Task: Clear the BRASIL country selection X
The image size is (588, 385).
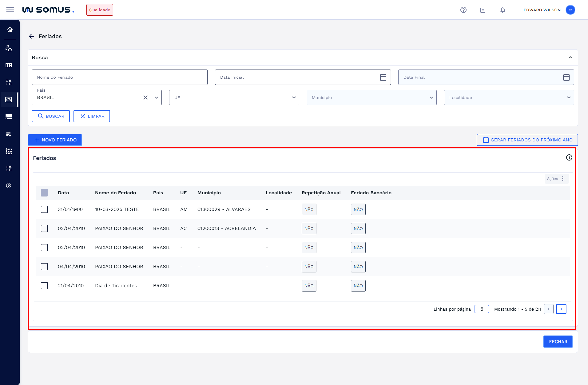Action: (145, 98)
